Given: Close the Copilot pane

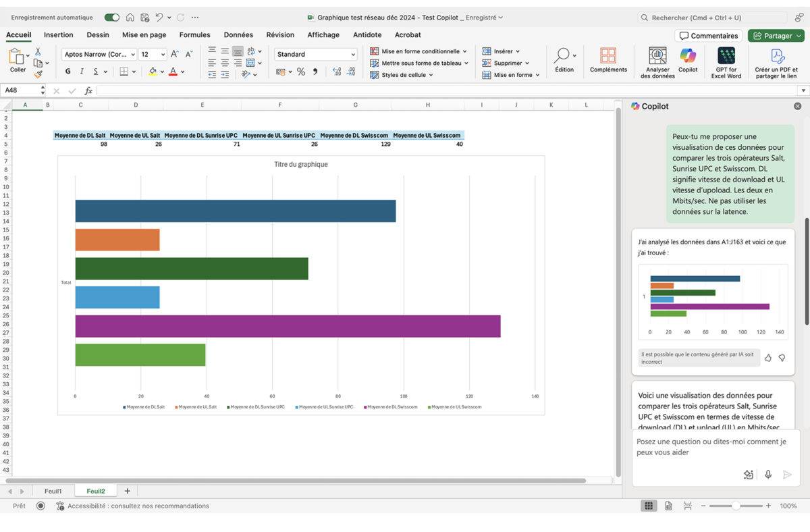Looking at the screenshot, I should (x=797, y=106).
